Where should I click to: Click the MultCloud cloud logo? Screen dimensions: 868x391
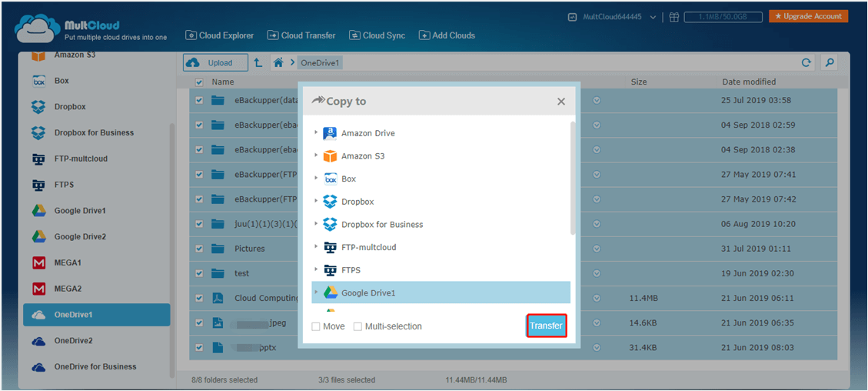pyautogui.click(x=37, y=28)
